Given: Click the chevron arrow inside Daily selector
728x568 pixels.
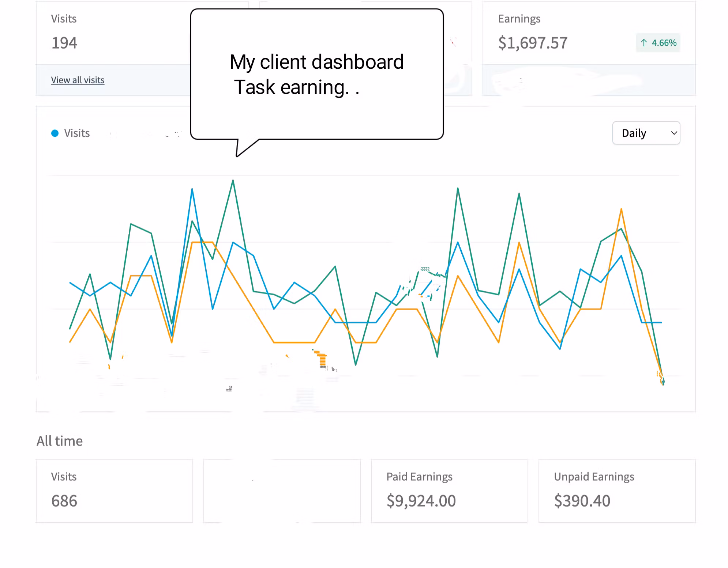Looking at the screenshot, I should point(673,133).
